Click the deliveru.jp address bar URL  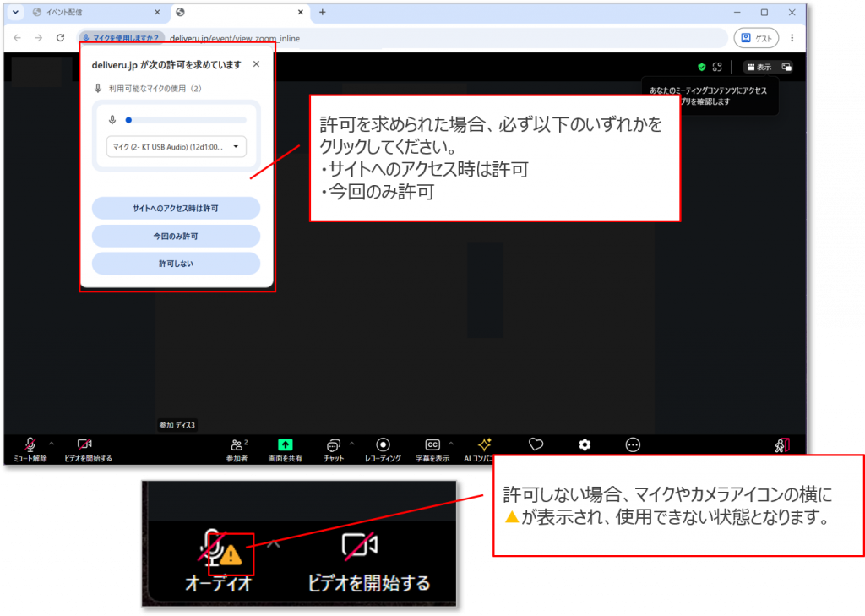coord(235,39)
